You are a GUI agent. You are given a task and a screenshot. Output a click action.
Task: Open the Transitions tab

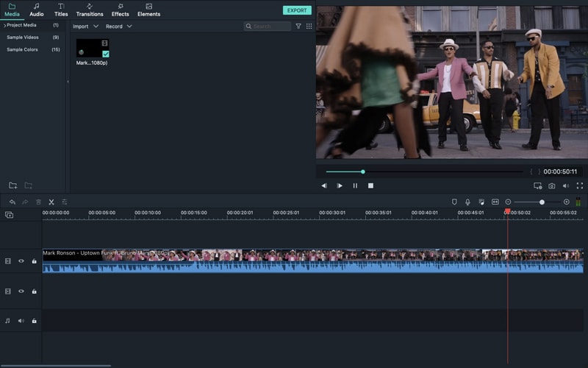click(x=90, y=10)
